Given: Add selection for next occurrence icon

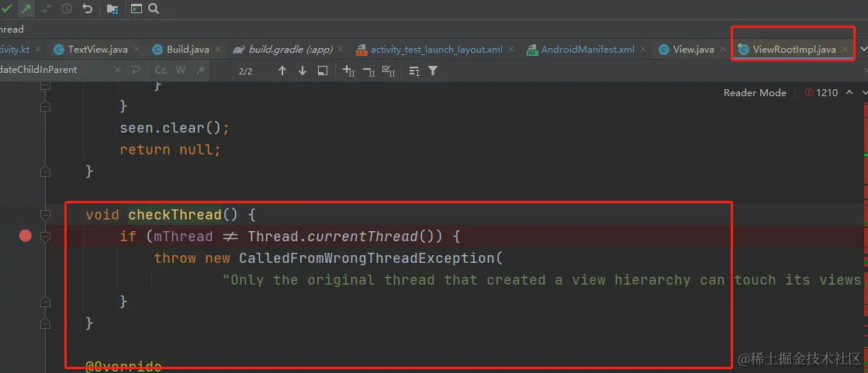Looking at the screenshot, I should [349, 71].
